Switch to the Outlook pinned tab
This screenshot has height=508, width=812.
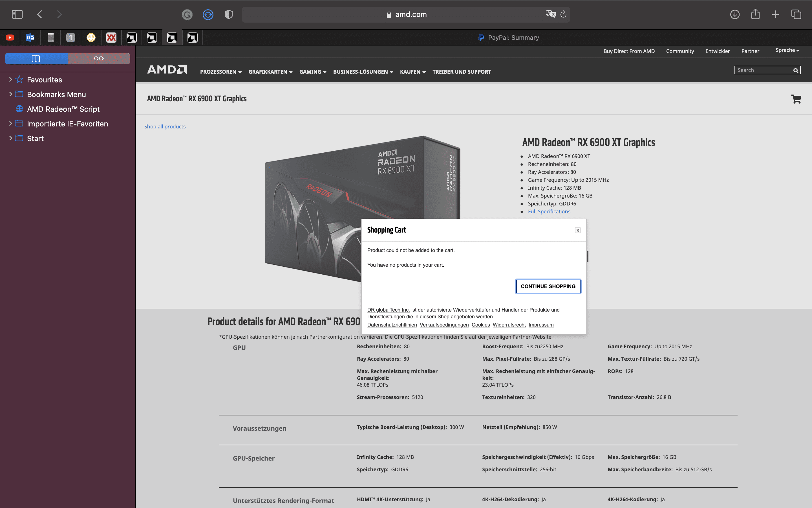[30, 38]
